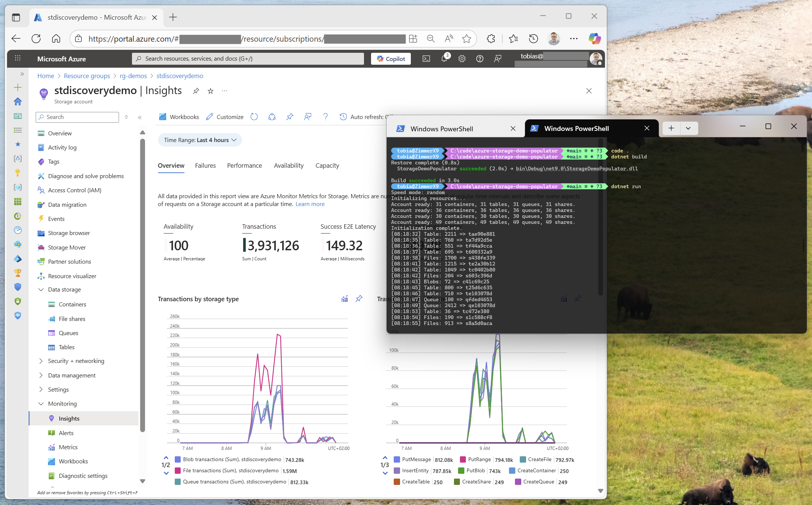Open Azure portal settings gear
This screenshot has height=505, width=812.
coord(462,59)
